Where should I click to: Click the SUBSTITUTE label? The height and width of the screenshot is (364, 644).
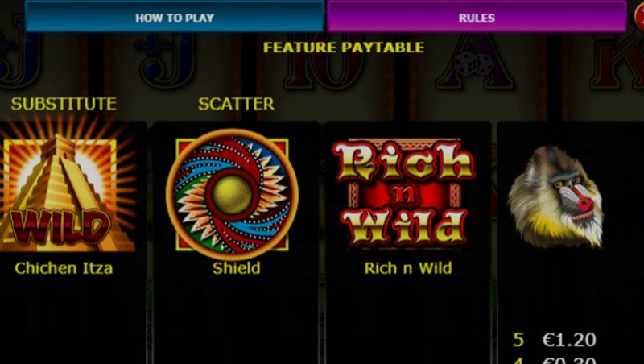(64, 104)
